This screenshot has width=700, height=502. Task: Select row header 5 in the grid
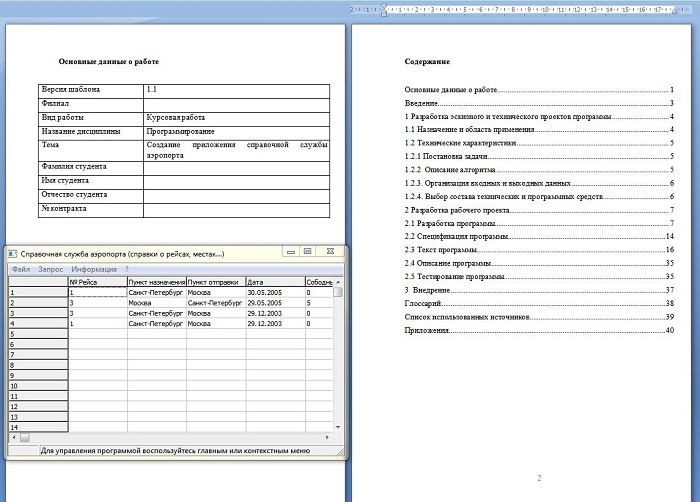coord(38,334)
